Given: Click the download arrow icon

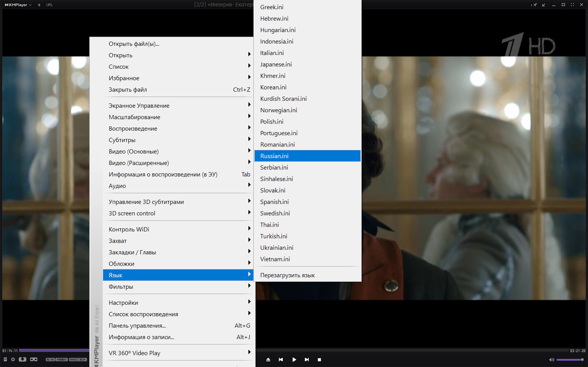Looking at the screenshot, I should [23, 359].
